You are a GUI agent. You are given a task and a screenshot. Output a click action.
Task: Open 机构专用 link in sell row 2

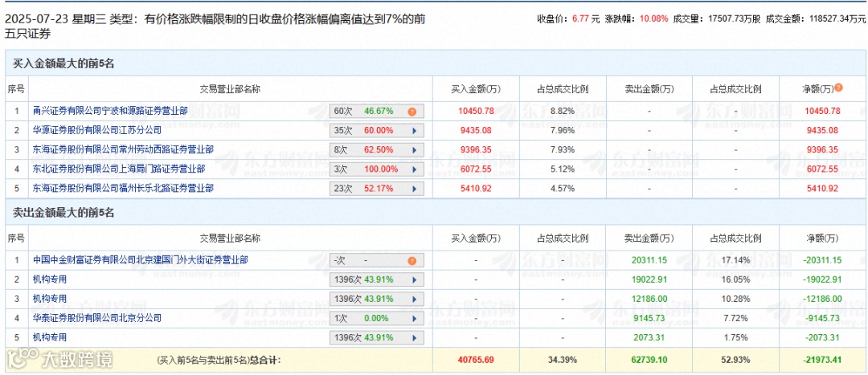click(x=50, y=279)
